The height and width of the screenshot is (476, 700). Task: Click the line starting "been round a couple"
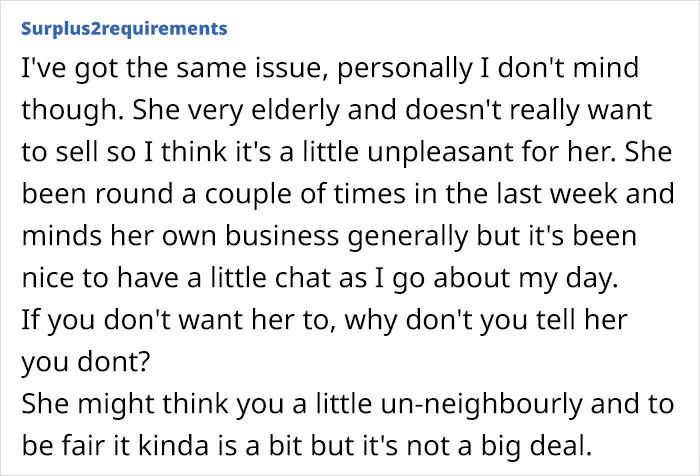348,195
